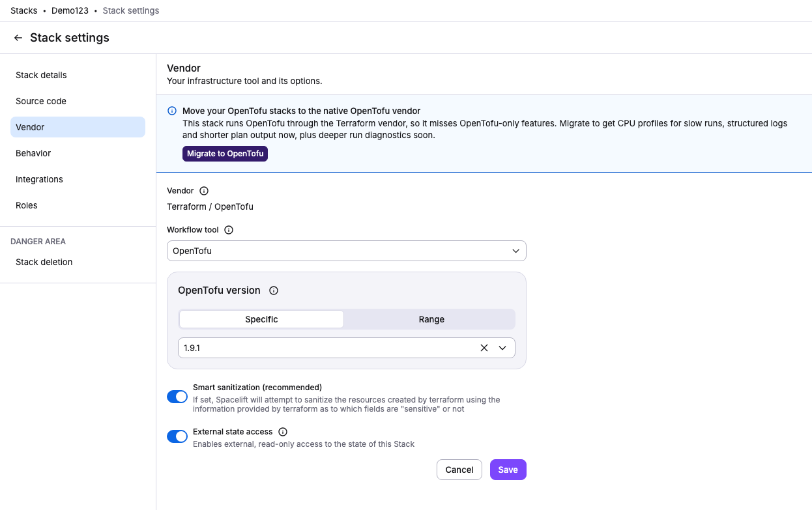Open Stack deletion section
The width and height of the screenshot is (812, 510).
(x=78, y=262)
